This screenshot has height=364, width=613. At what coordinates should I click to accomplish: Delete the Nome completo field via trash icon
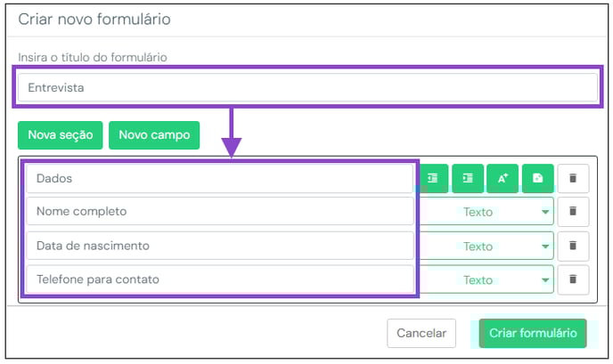(573, 212)
